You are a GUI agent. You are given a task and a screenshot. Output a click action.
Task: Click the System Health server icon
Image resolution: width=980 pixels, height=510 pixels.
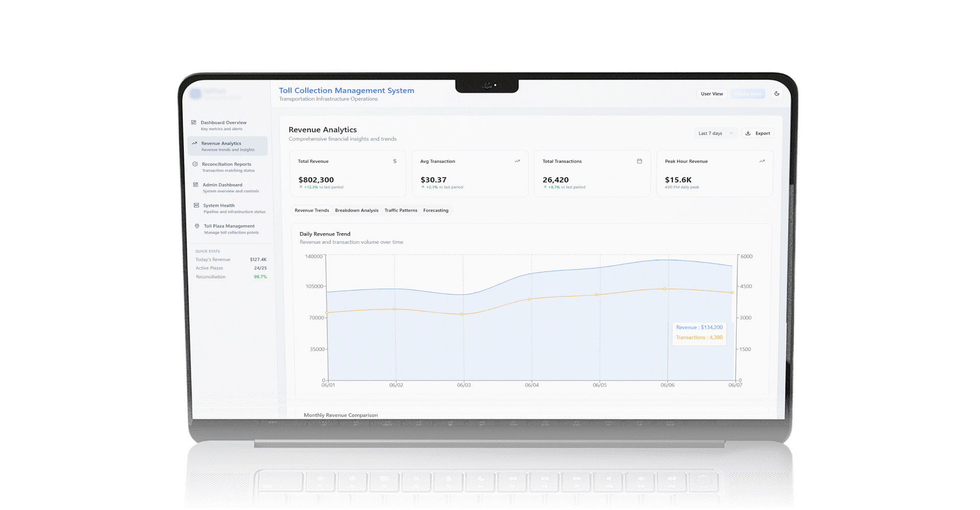point(197,206)
